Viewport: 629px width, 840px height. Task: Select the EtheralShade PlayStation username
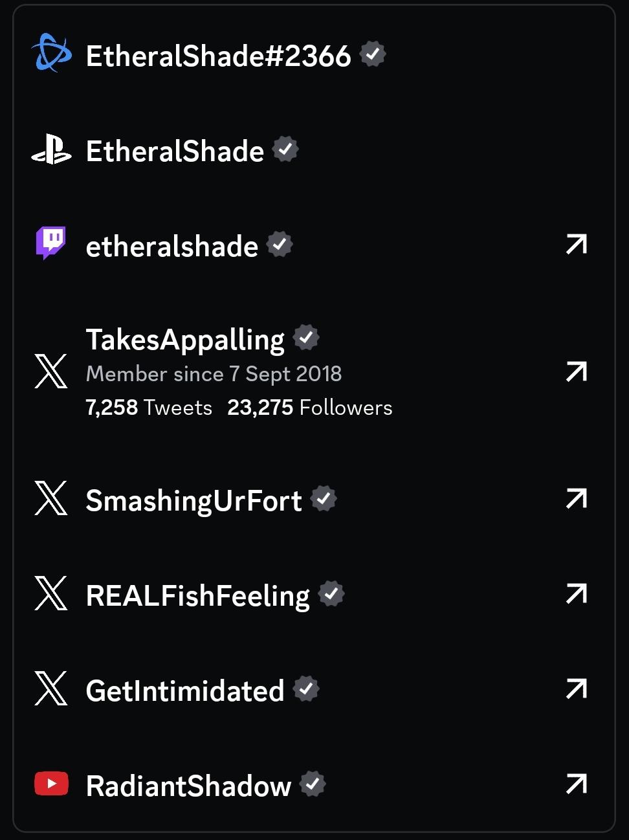175,151
